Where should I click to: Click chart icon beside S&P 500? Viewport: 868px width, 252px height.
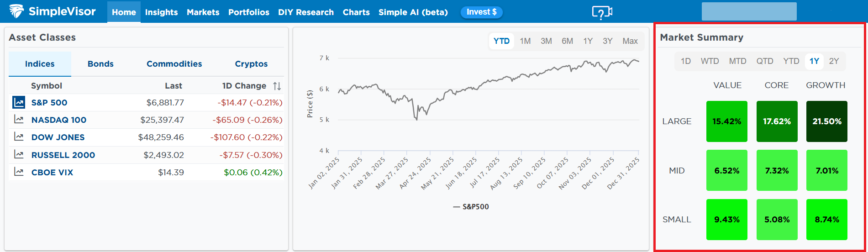pos(19,102)
